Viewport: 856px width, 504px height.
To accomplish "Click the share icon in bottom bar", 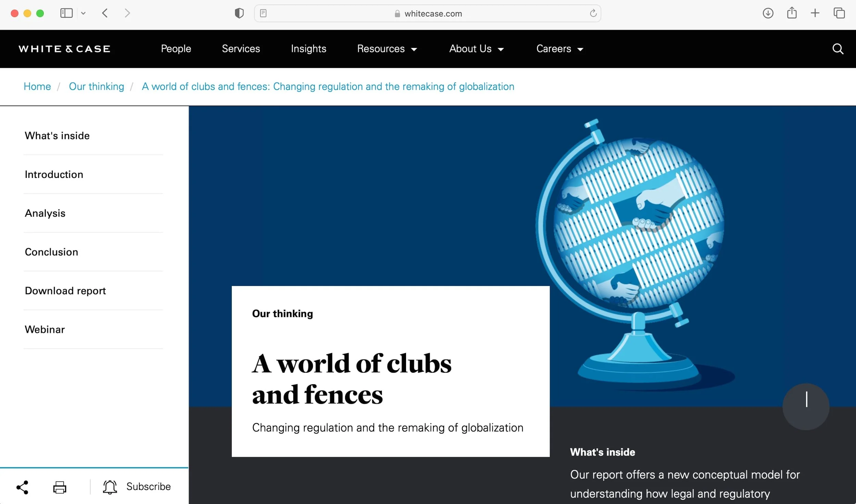I will pos(23,487).
